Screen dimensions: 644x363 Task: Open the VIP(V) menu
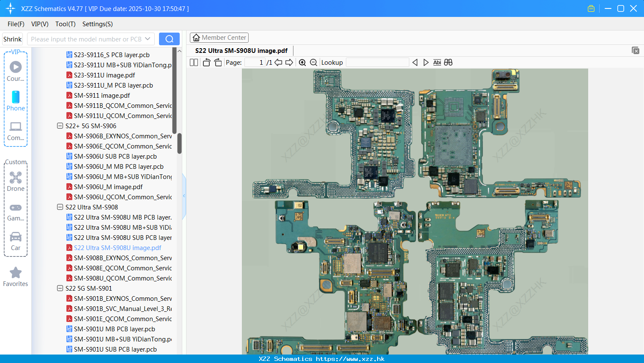(x=40, y=24)
